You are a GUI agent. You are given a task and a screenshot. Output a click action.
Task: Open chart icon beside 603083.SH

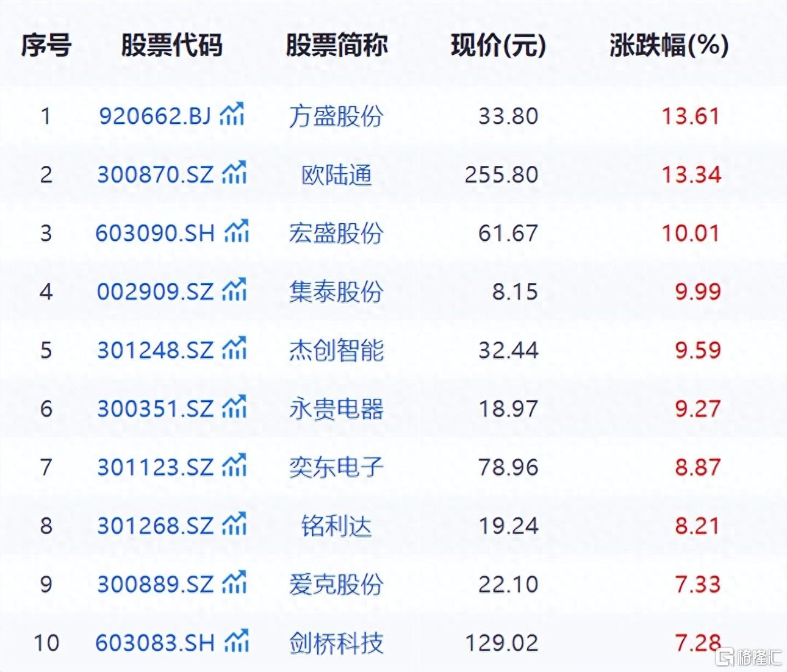237,641
